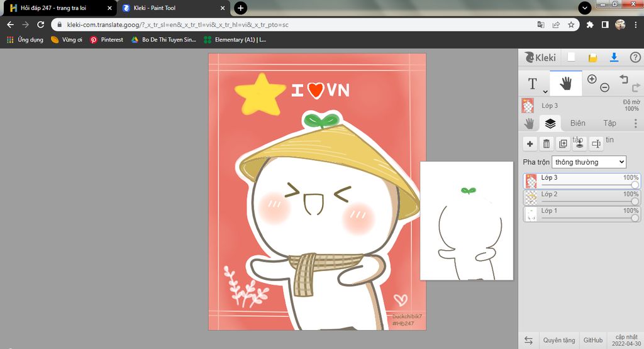Open the GitHub link

[x=593, y=340]
